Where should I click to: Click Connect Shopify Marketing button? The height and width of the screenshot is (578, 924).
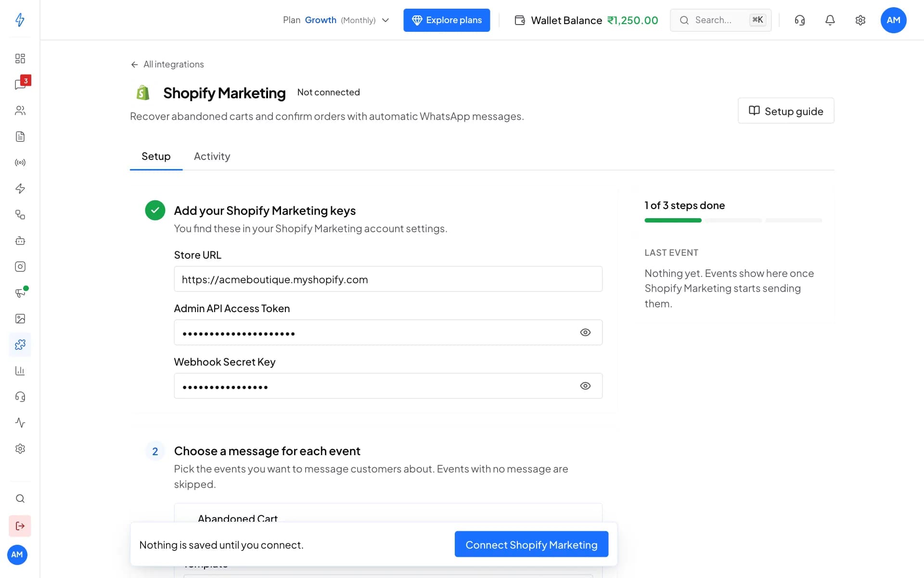pos(531,544)
